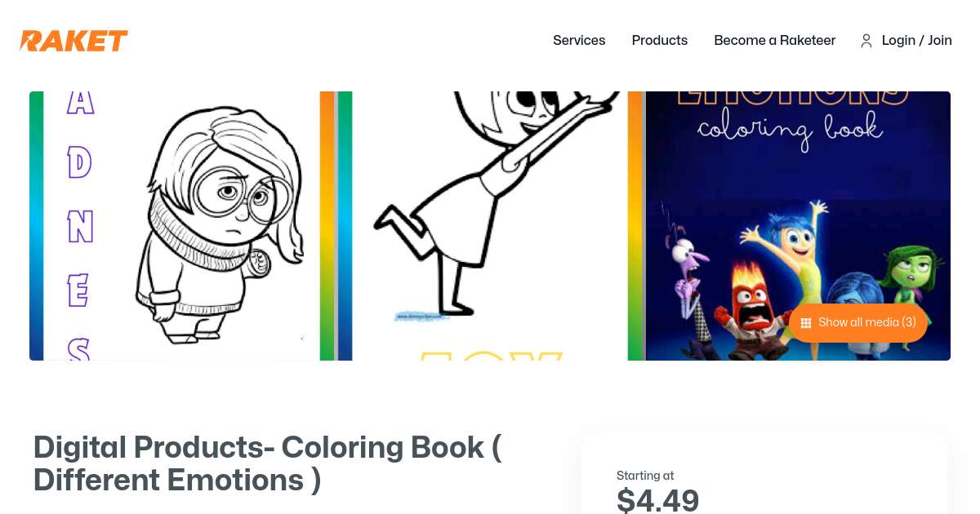Open the Emotions coloring book cover image
Viewport: 980px width, 514px height.
pos(789,204)
